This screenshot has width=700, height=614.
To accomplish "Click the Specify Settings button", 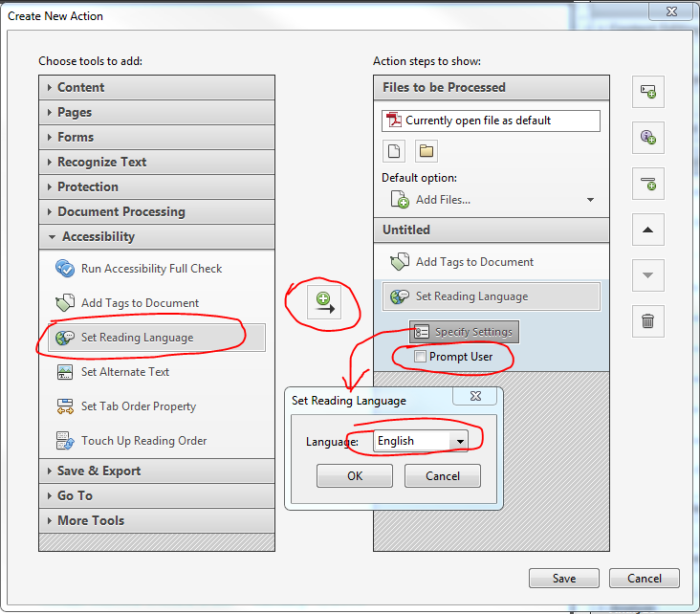I will tap(465, 332).
